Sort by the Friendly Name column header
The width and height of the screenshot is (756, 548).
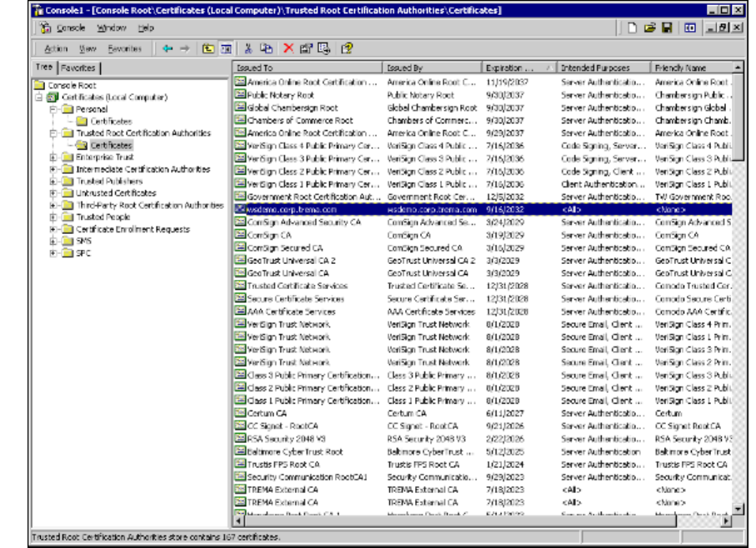click(x=692, y=68)
